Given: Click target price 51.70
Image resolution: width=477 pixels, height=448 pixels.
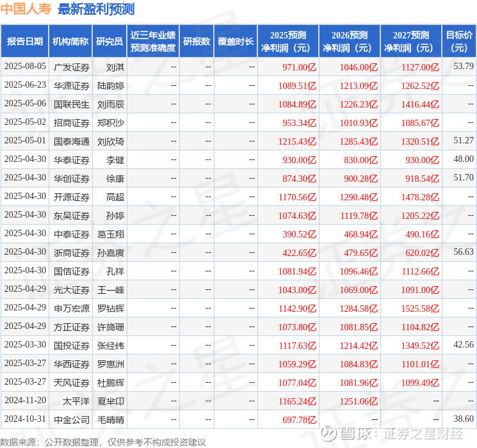Looking at the screenshot, I should point(464,177).
